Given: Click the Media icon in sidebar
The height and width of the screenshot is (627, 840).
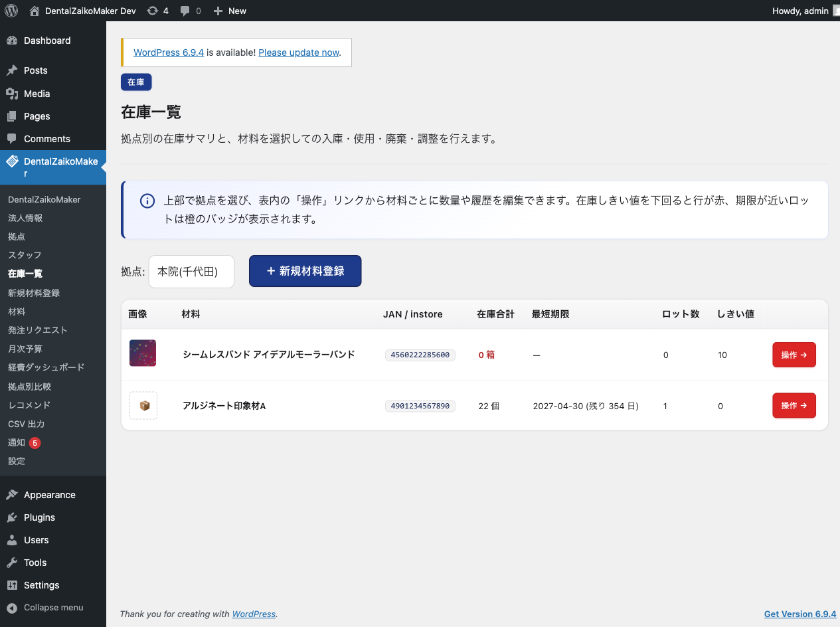Looking at the screenshot, I should click(x=12, y=94).
